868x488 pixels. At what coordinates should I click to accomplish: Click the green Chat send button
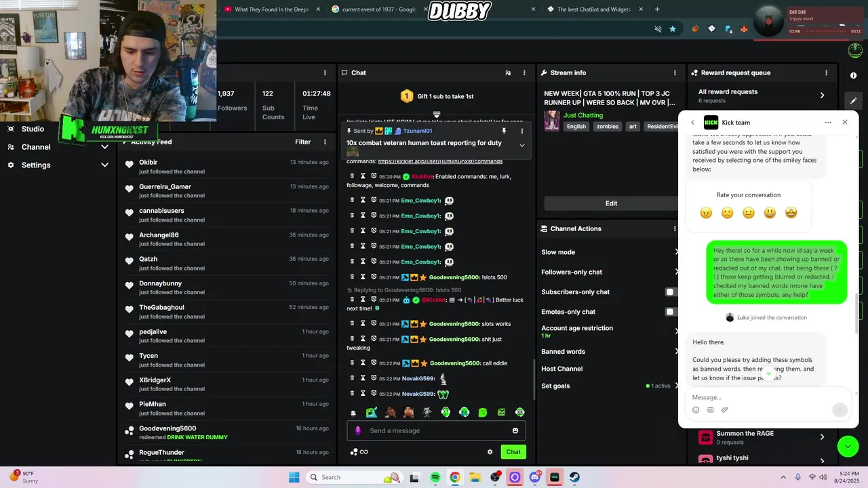pyautogui.click(x=513, y=452)
